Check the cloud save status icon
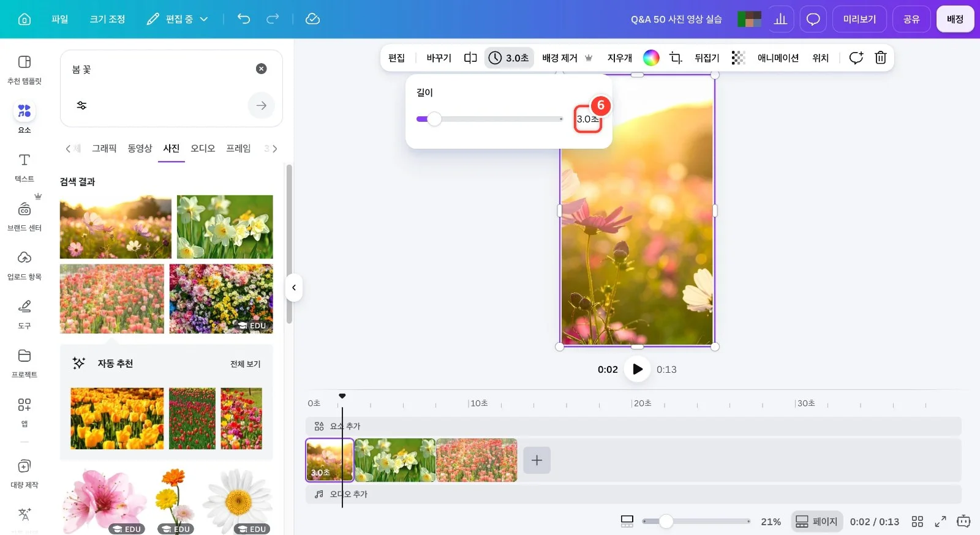The width and height of the screenshot is (980, 535). (312, 19)
